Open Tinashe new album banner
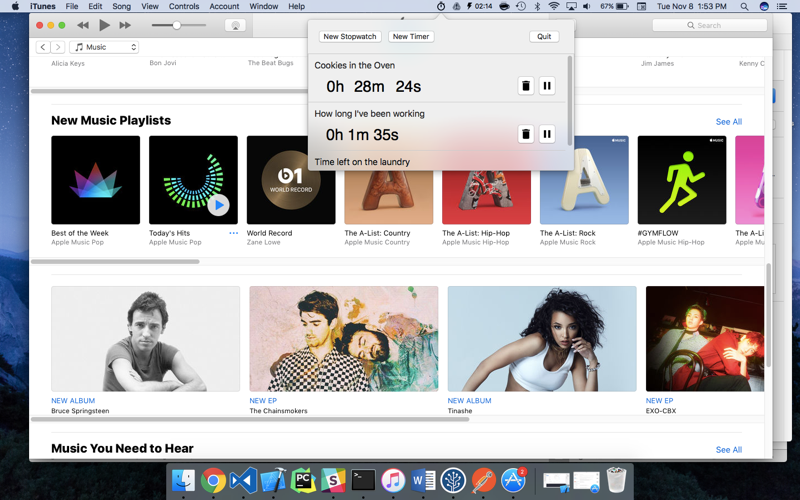The width and height of the screenshot is (800, 500). click(542, 339)
